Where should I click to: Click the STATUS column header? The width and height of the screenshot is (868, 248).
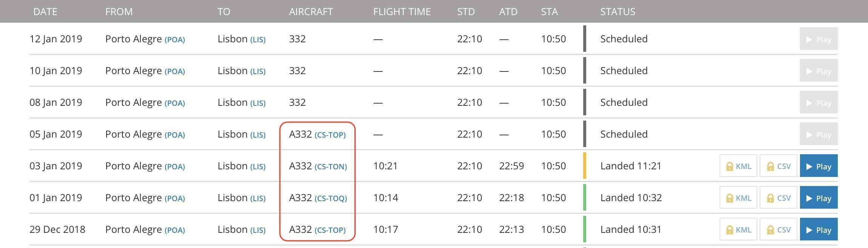point(618,12)
